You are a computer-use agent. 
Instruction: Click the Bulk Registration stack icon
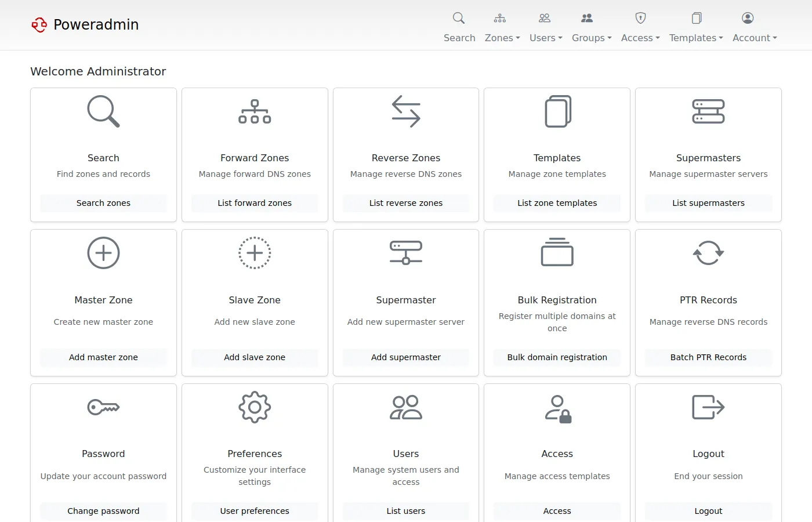557,252
